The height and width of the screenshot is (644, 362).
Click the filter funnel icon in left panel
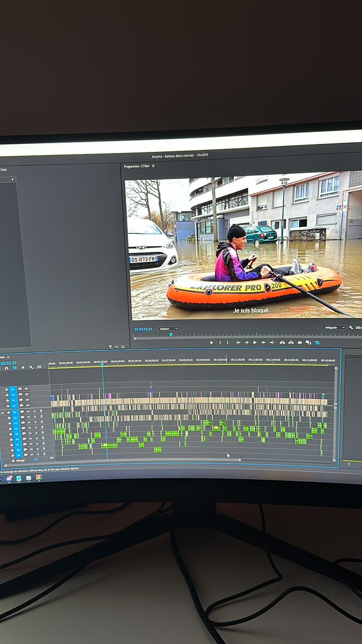pos(110,347)
